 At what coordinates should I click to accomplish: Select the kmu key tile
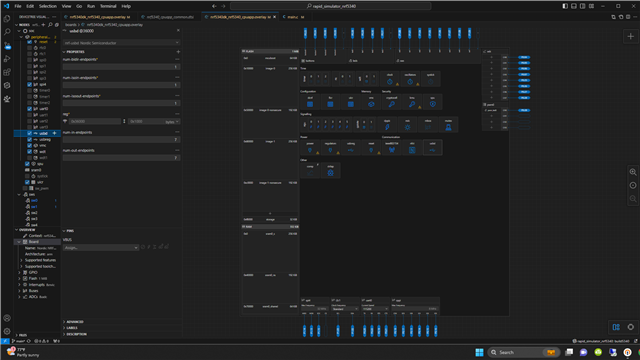[412, 102]
